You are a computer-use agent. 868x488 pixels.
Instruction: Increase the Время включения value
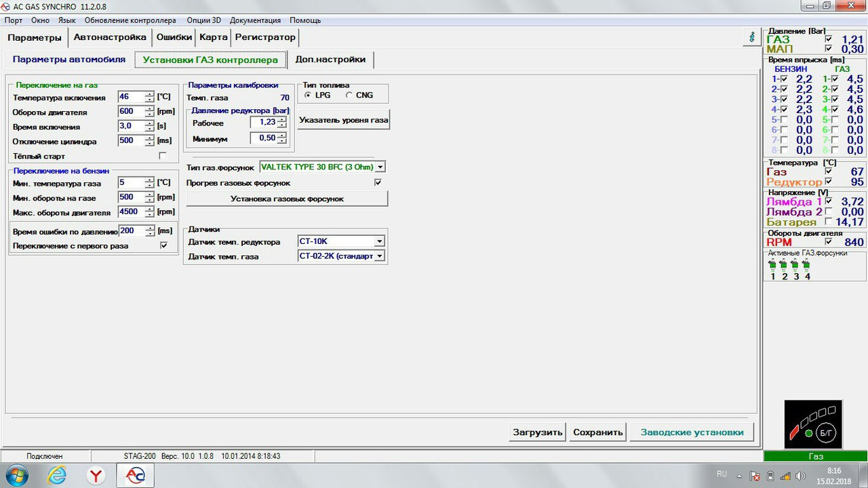point(149,123)
